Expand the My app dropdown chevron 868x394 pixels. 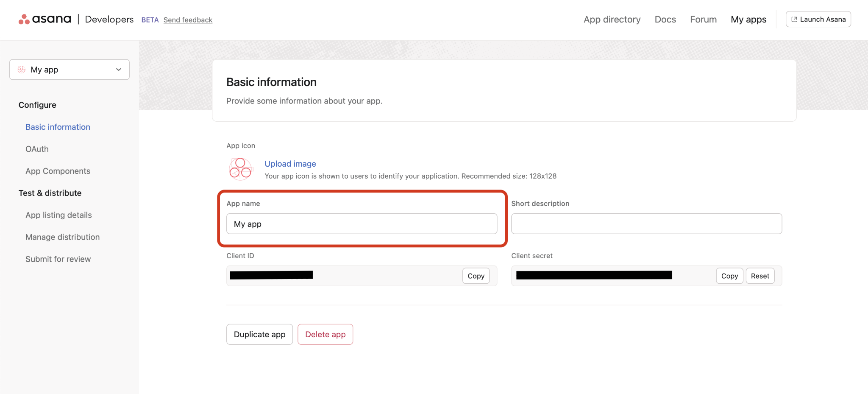pyautogui.click(x=119, y=70)
